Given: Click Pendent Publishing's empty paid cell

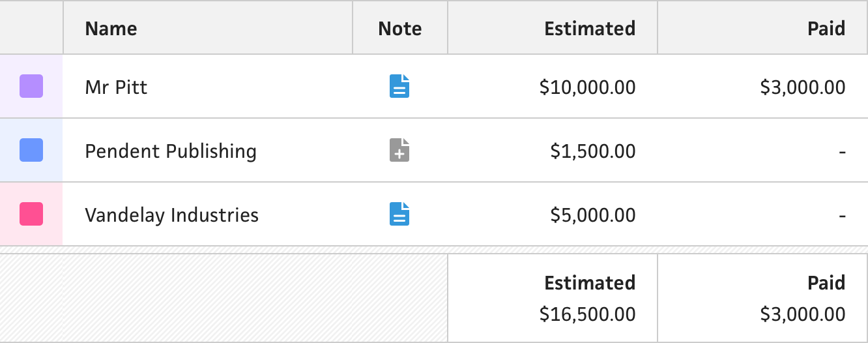Looking at the screenshot, I should tap(762, 151).
